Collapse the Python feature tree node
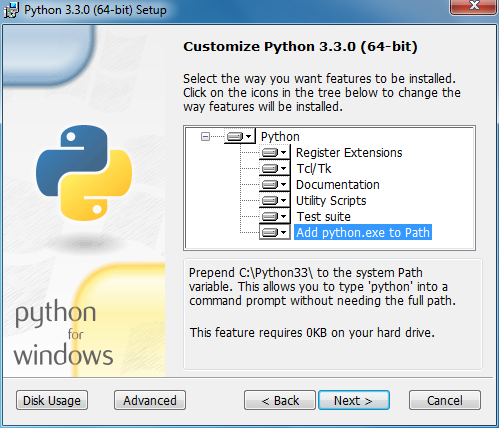Viewport: 499px width, 428px height. click(205, 136)
